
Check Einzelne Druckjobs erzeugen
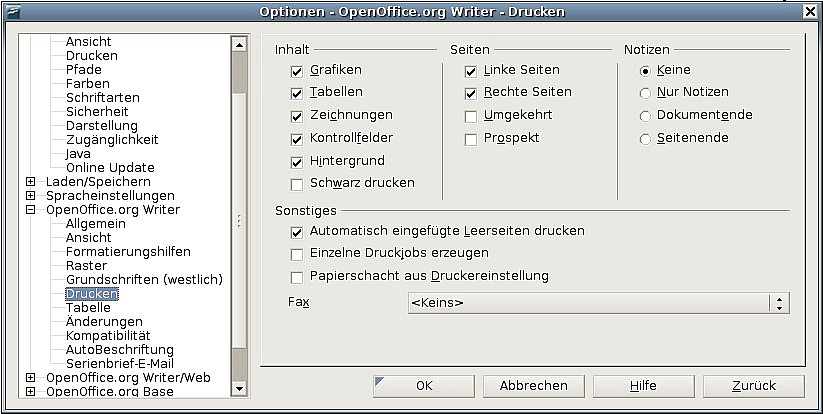pos(297,254)
